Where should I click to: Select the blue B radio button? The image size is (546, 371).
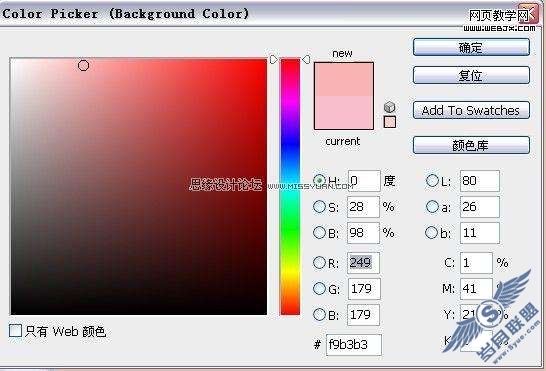click(x=319, y=315)
